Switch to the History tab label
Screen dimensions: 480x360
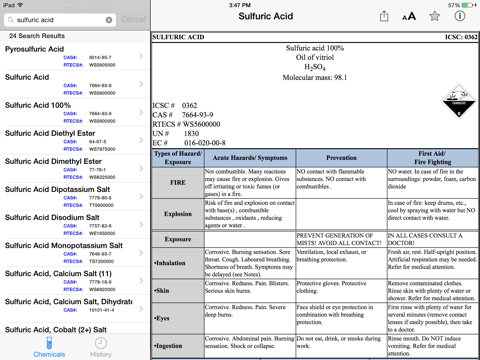pos(101,354)
